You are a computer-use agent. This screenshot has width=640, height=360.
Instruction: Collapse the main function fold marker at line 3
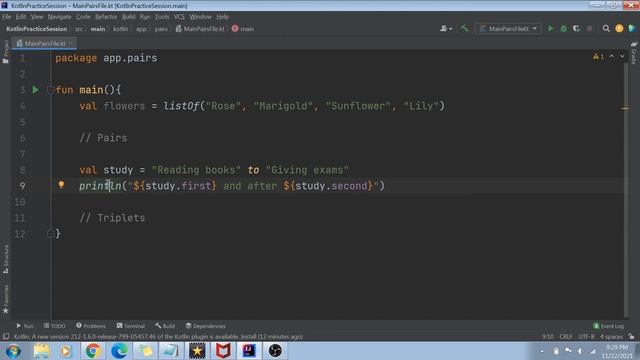(50, 90)
